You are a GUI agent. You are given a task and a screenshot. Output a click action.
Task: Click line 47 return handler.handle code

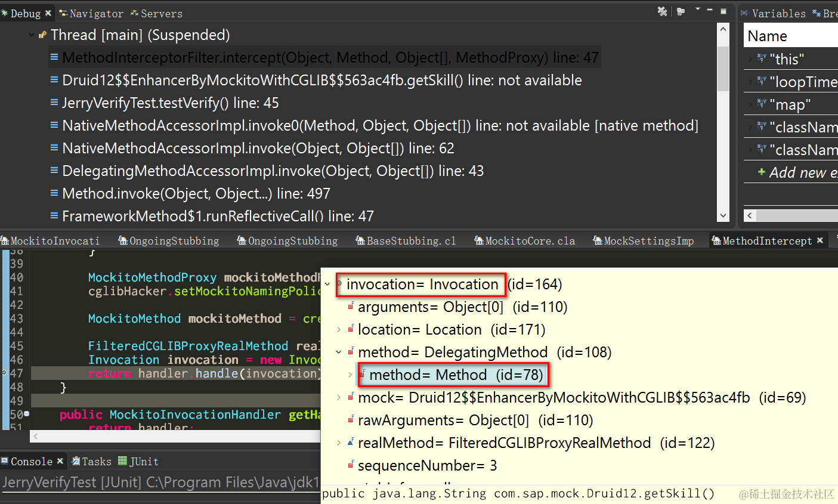coord(205,374)
